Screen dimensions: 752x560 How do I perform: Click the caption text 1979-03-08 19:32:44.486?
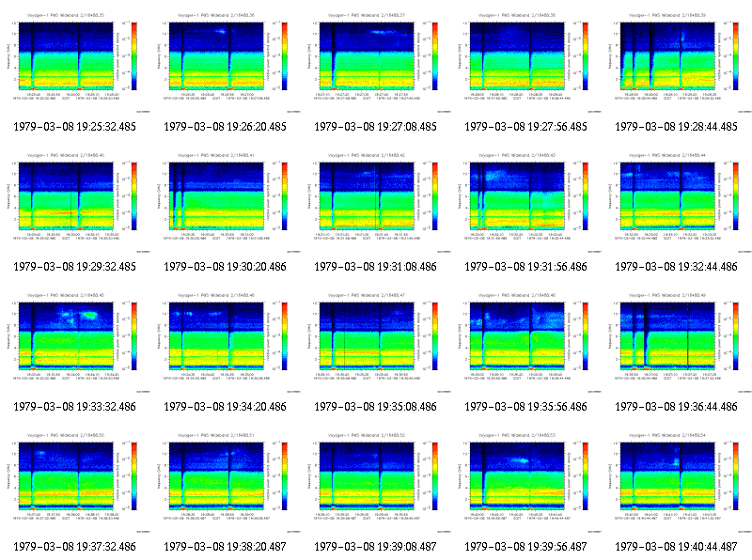tap(677, 267)
